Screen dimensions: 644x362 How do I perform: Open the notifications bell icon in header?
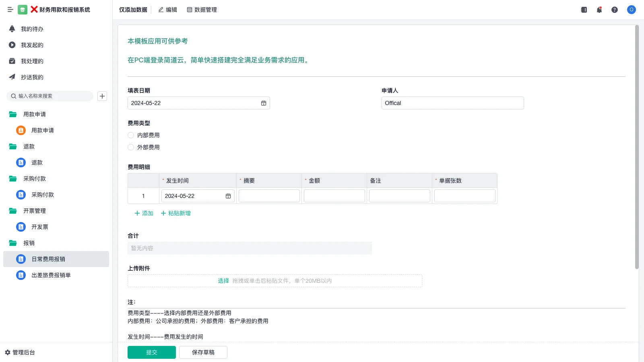tap(599, 10)
